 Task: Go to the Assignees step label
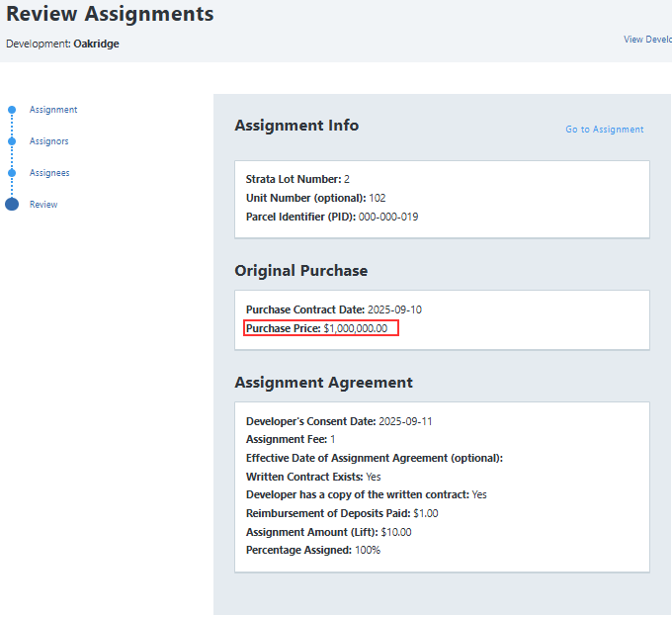[49, 173]
